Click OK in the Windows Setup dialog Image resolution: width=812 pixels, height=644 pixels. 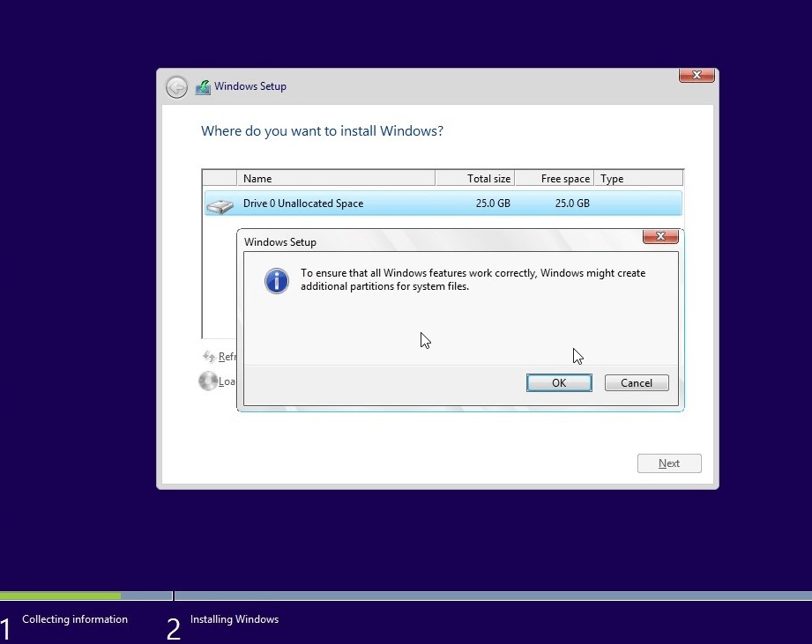coord(559,382)
